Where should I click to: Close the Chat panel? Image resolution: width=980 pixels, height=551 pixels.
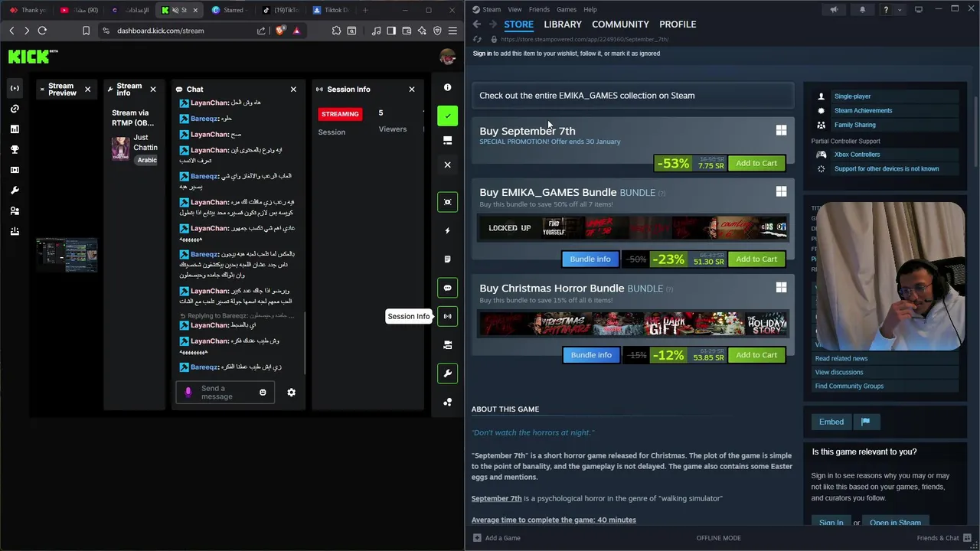click(x=293, y=90)
